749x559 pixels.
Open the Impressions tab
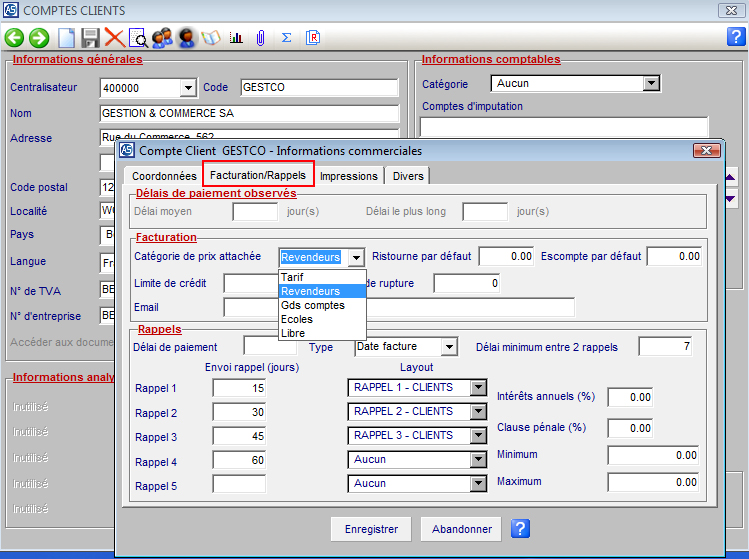349,176
